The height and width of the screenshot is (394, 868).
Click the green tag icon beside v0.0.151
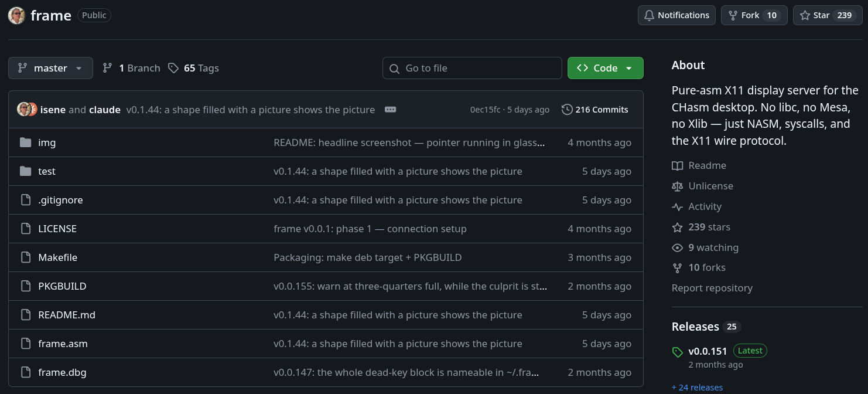(678, 352)
